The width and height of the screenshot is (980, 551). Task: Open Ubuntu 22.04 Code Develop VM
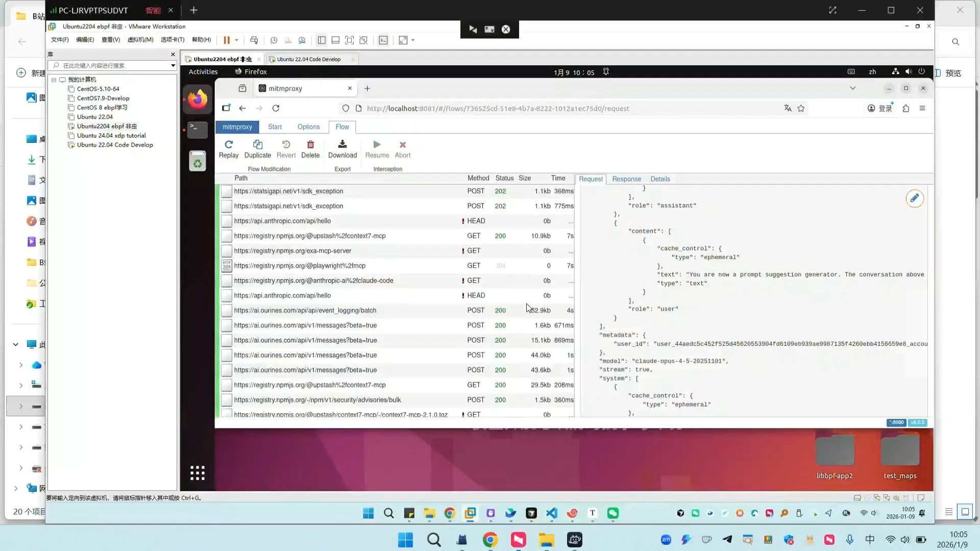click(x=114, y=145)
